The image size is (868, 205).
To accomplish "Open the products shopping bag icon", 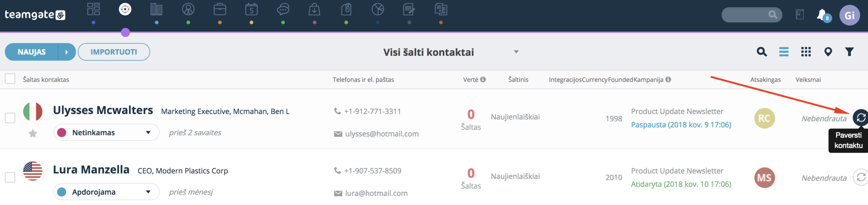I will [314, 9].
